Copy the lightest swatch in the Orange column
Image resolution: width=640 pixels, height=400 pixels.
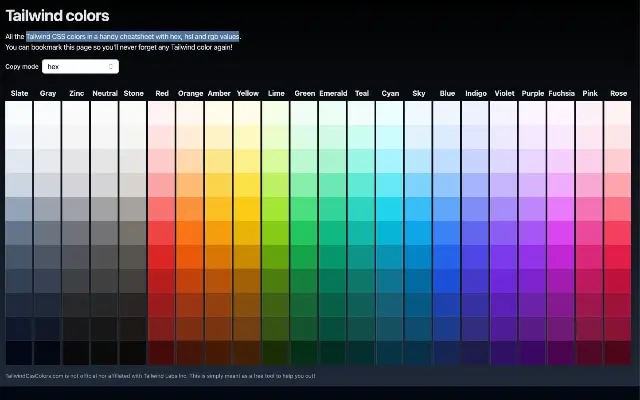pos(190,113)
